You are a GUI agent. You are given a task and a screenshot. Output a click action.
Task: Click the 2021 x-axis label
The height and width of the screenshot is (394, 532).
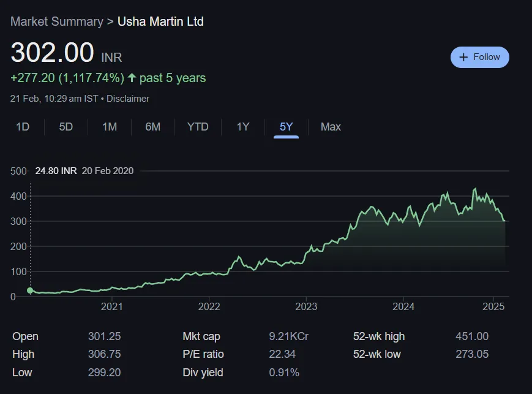(x=111, y=306)
